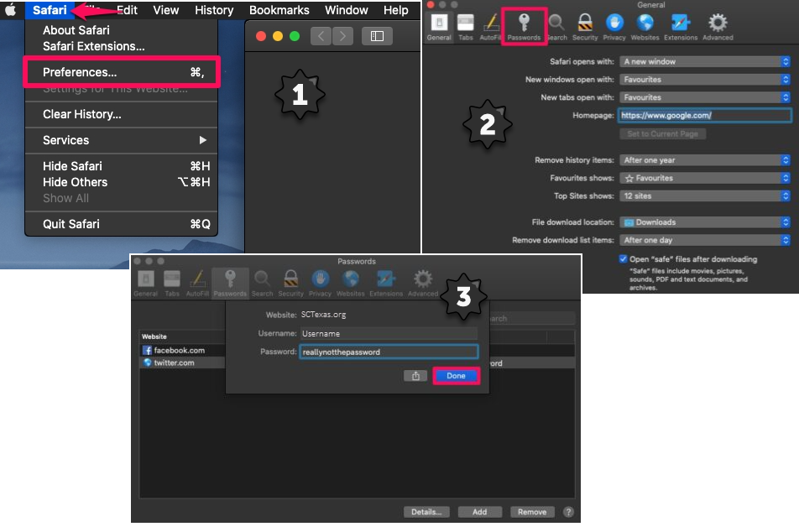Open the help question mark button
The image size is (799, 532).
coord(569,512)
